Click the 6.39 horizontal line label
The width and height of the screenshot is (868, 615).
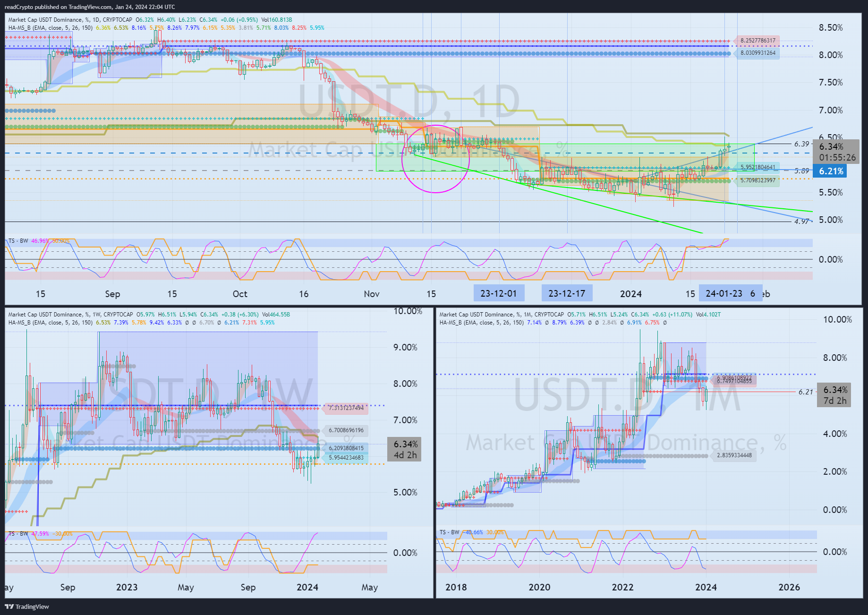[x=801, y=144]
